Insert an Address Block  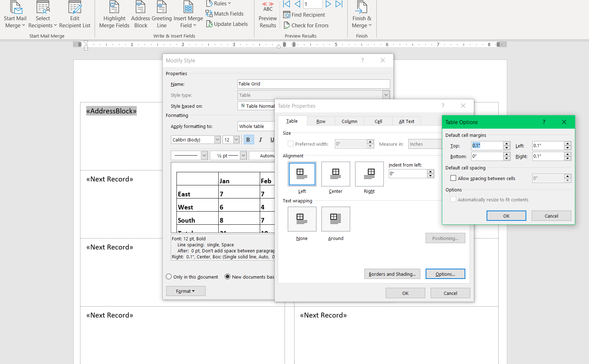[141, 15]
